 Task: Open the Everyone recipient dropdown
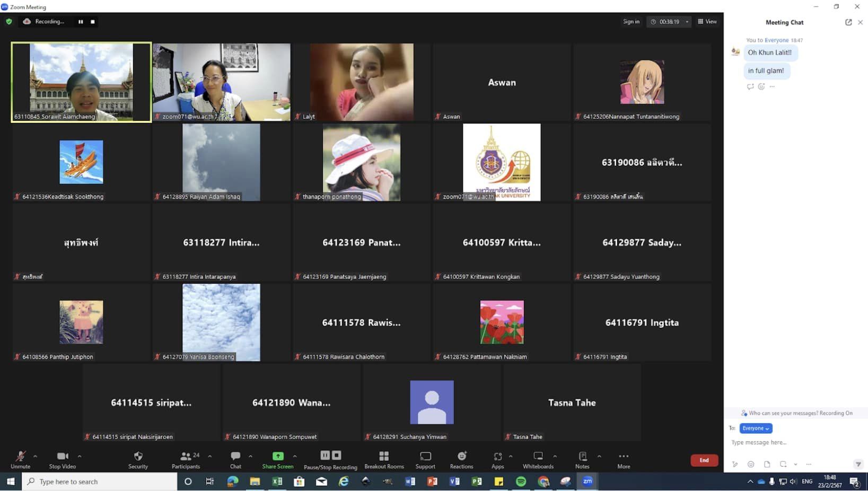756,428
